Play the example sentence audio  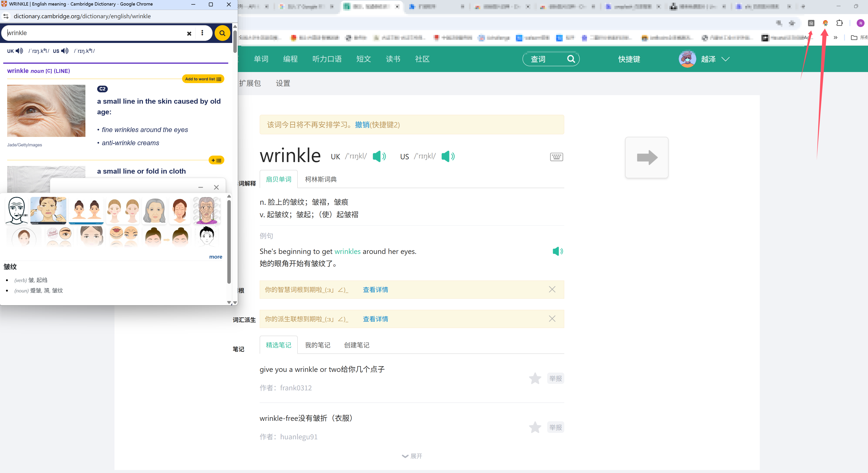tap(557, 251)
